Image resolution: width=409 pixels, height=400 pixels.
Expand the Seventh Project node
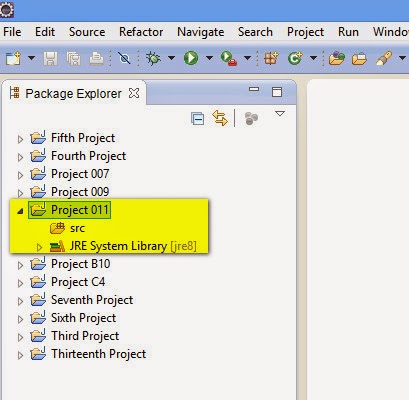20,301
